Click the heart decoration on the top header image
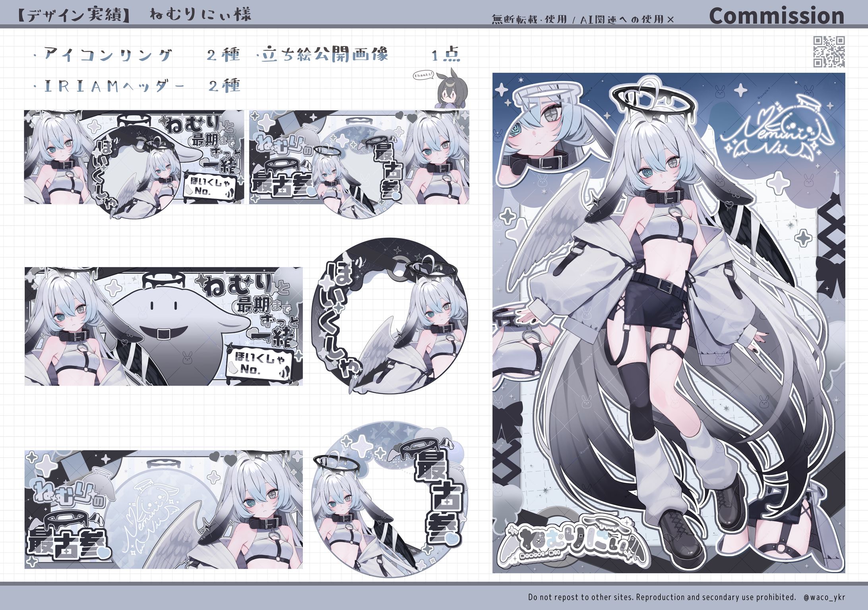 pyautogui.click(x=399, y=116)
